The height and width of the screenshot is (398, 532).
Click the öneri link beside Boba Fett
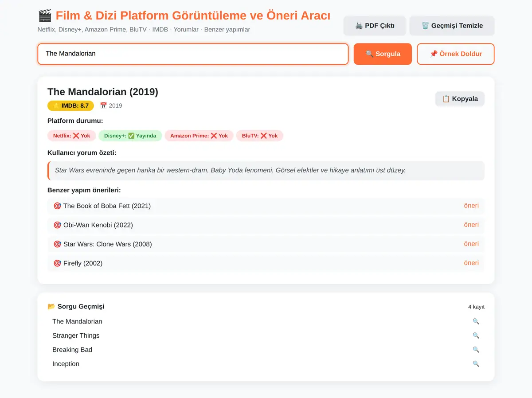[471, 206]
